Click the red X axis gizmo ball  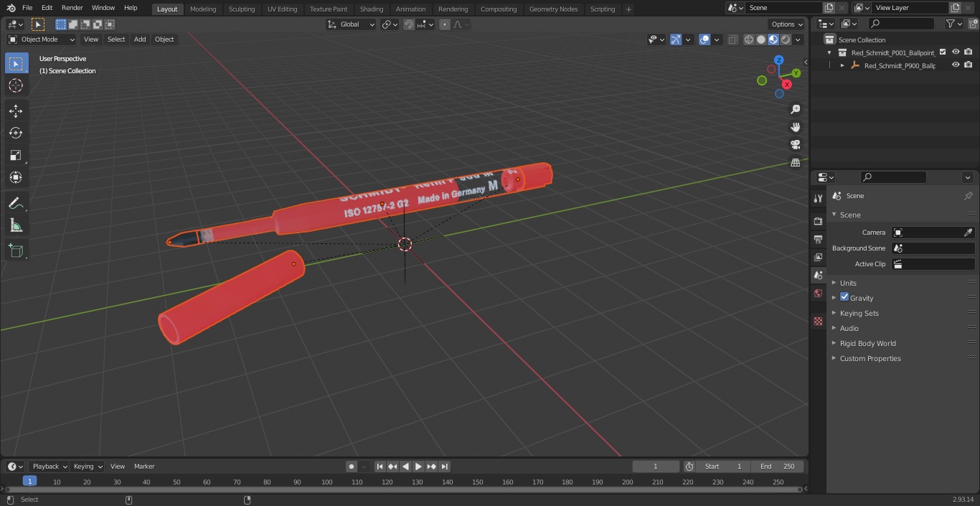(787, 84)
